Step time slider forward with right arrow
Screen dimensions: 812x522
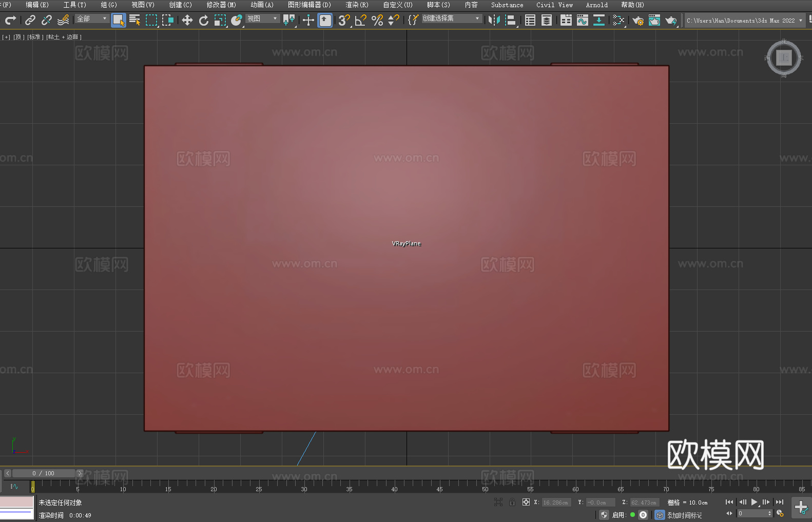[x=80, y=473]
